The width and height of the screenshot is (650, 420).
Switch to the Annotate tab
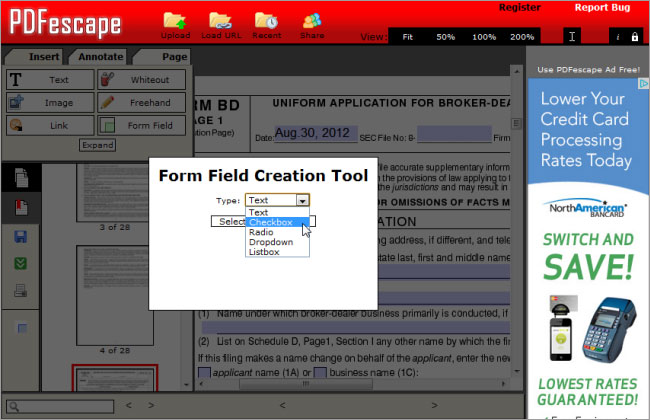100,57
